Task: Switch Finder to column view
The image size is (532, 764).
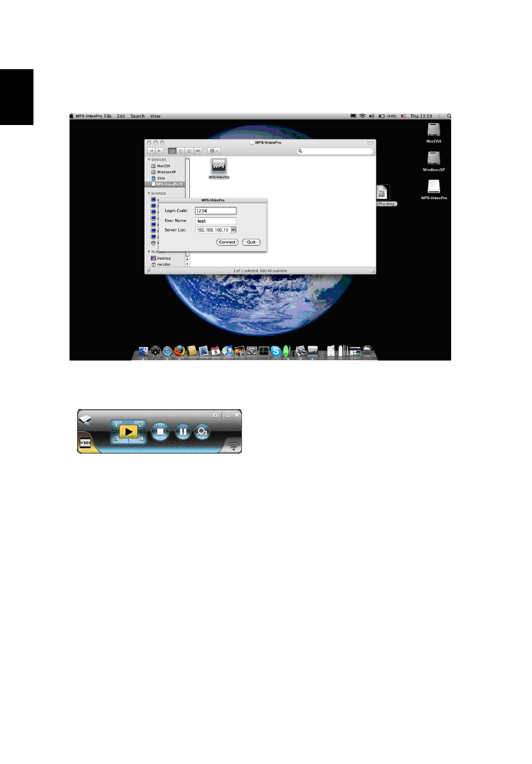Action: [189, 151]
